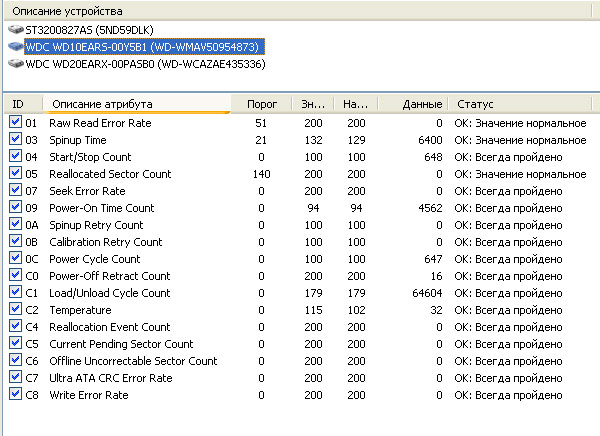Toggle the Power-On Time Count checkbox
Image resolution: width=600 pixels, height=436 pixels.
(15, 207)
